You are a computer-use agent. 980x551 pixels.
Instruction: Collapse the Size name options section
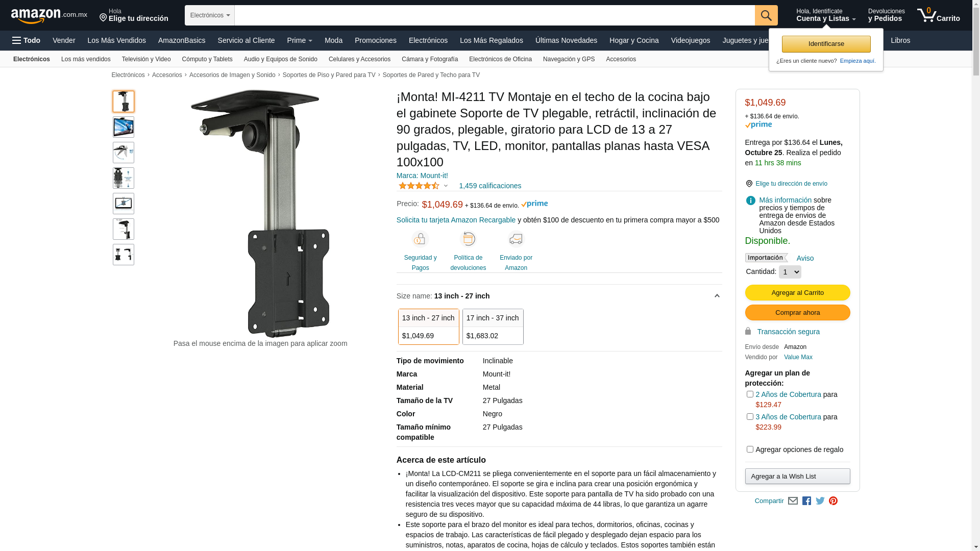tap(717, 296)
